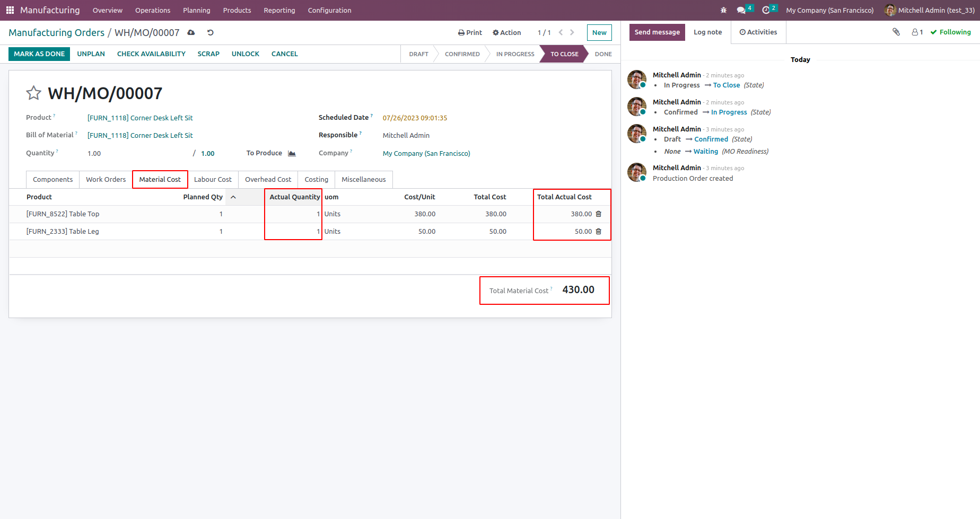The width and height of the screenshot is (980, 519).
Task: Open the followers list icon
Action: pyautogui.click(x=917, y=32)
